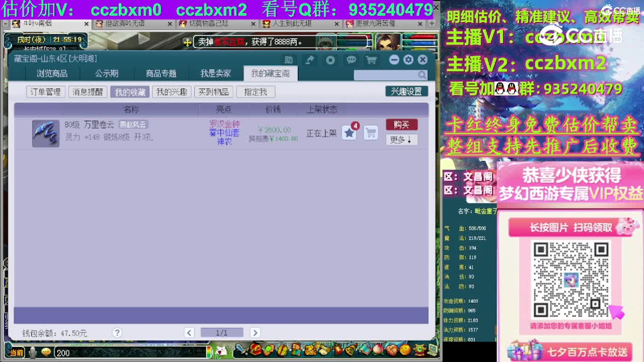This screenshot has height=362, width=644.
Task: Select 我的收藏 filter
Action: 130,92
